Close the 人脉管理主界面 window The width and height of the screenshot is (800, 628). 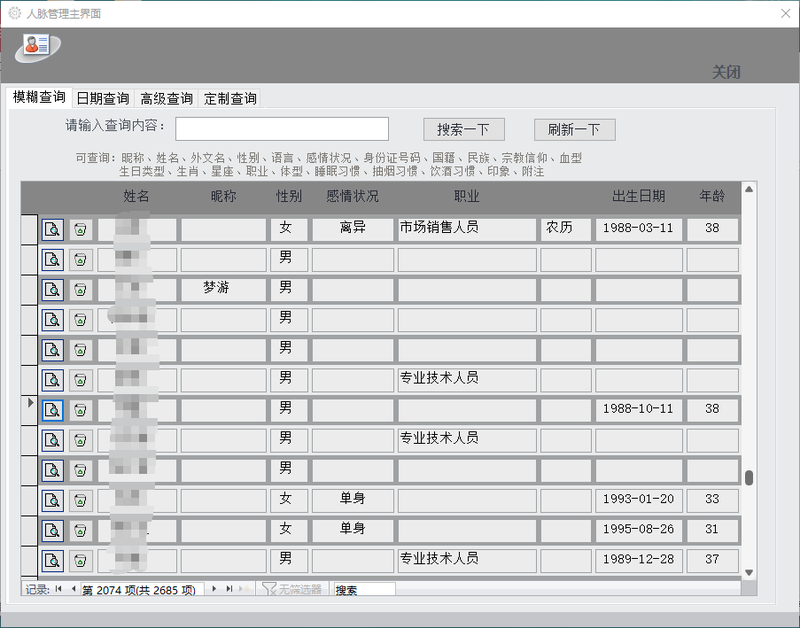(786, 14)
